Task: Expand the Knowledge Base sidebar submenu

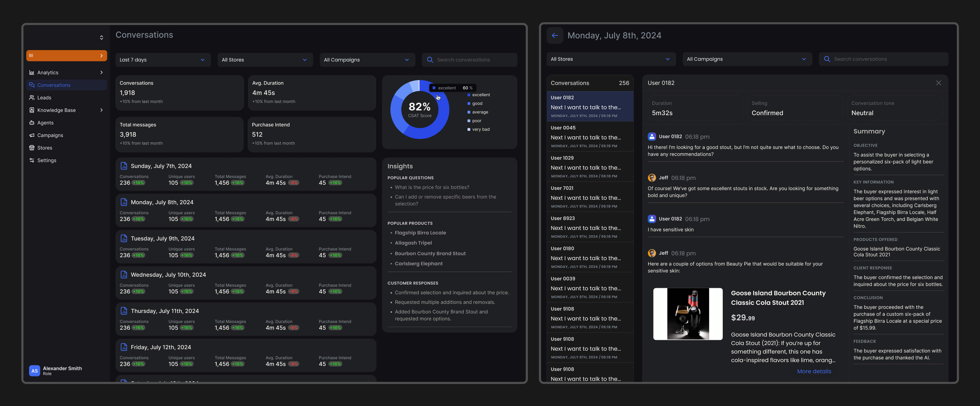Action: pyautogui.click(x=101, y=110)
